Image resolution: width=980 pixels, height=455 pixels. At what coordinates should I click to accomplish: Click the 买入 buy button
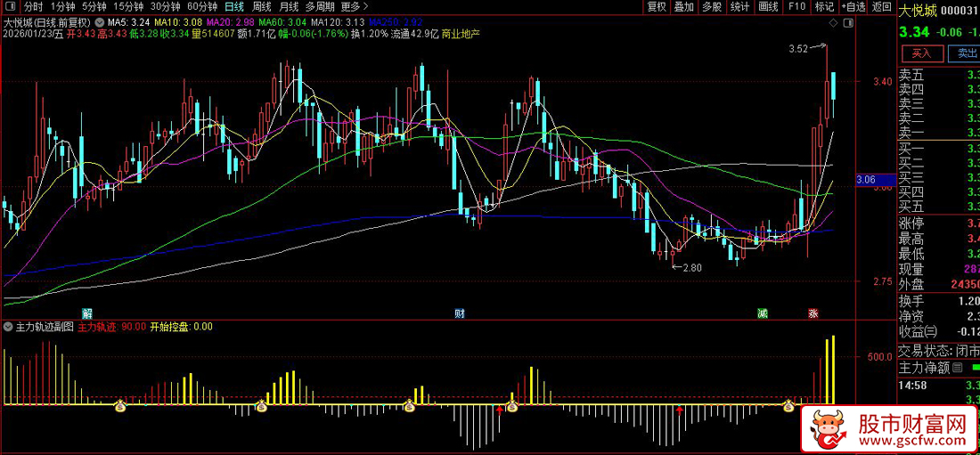tap(921, 53)
